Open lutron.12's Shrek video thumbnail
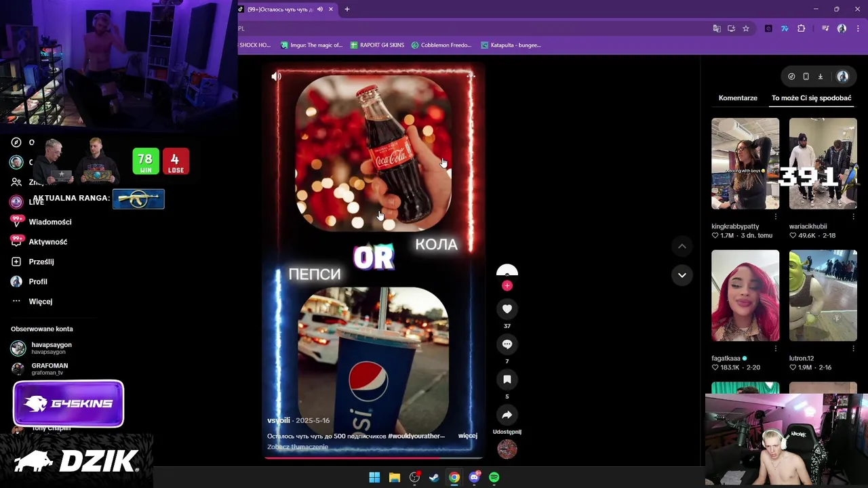This screenshot has width=868, height=488. [823, 296]
